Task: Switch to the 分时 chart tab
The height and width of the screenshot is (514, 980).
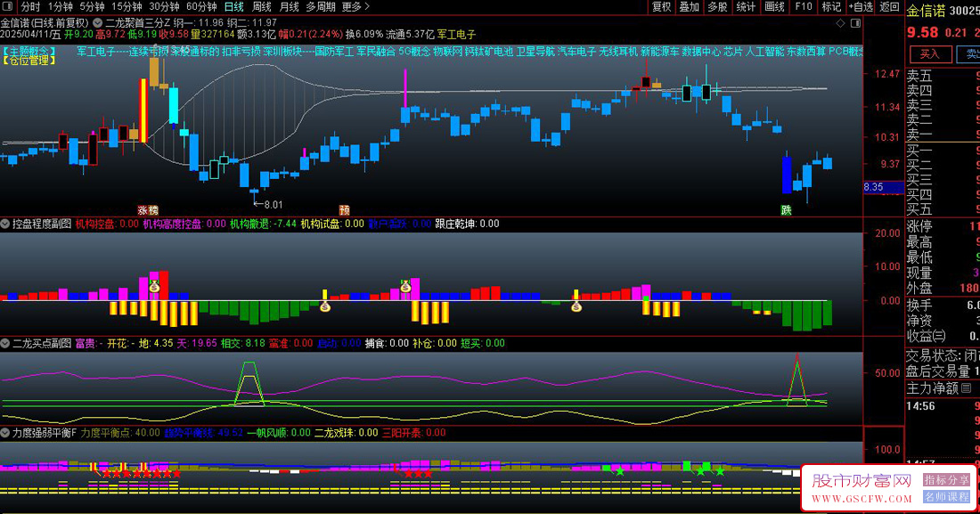Action: pyautogui.click(x=30, y=7)
